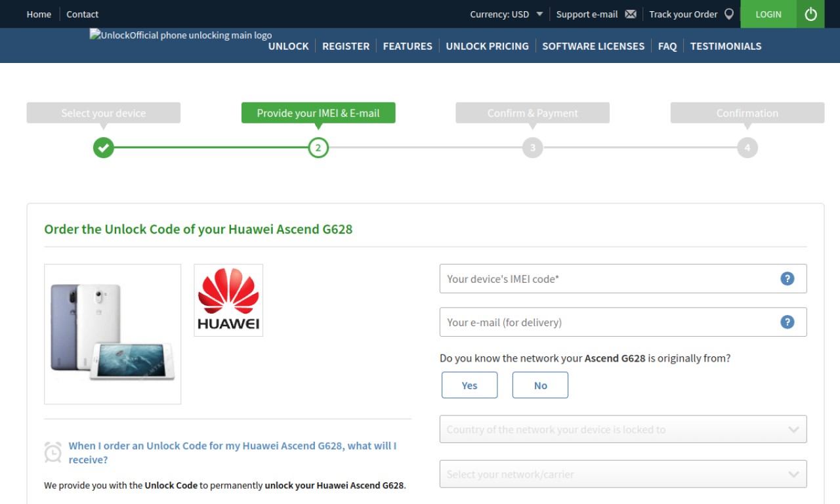Click the Support e-mail envelope icon

[x=631, y=14]
